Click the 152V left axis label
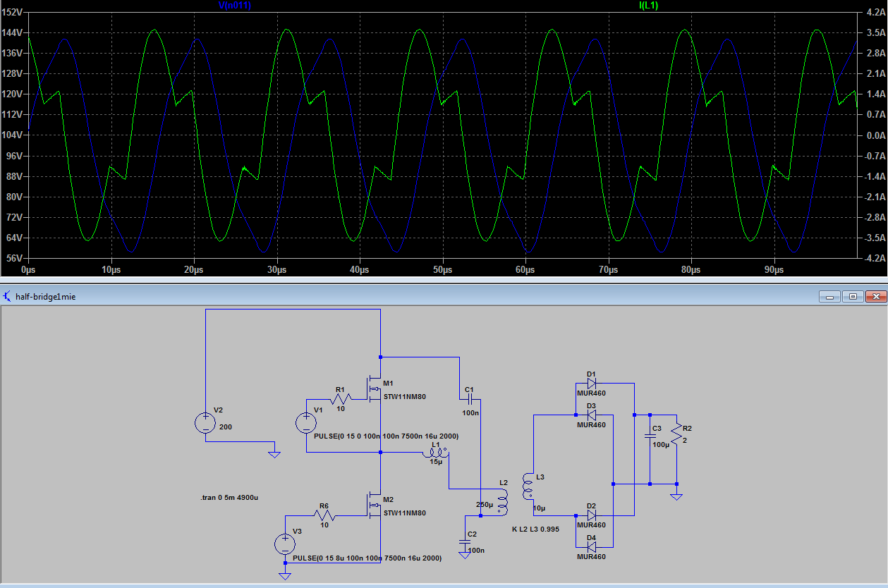This screenshot has width=888, height=588. [13, 12]
